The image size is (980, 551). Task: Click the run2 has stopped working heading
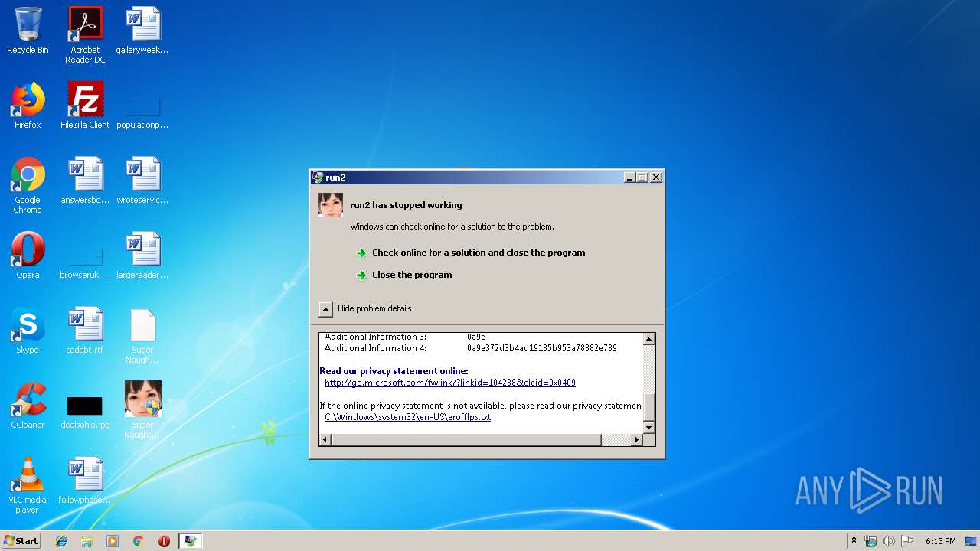coord(406,205)
